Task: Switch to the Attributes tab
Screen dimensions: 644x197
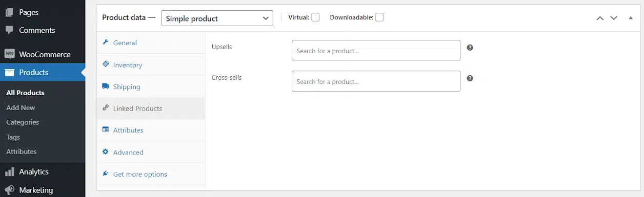Action: click(x=151, y=130)
